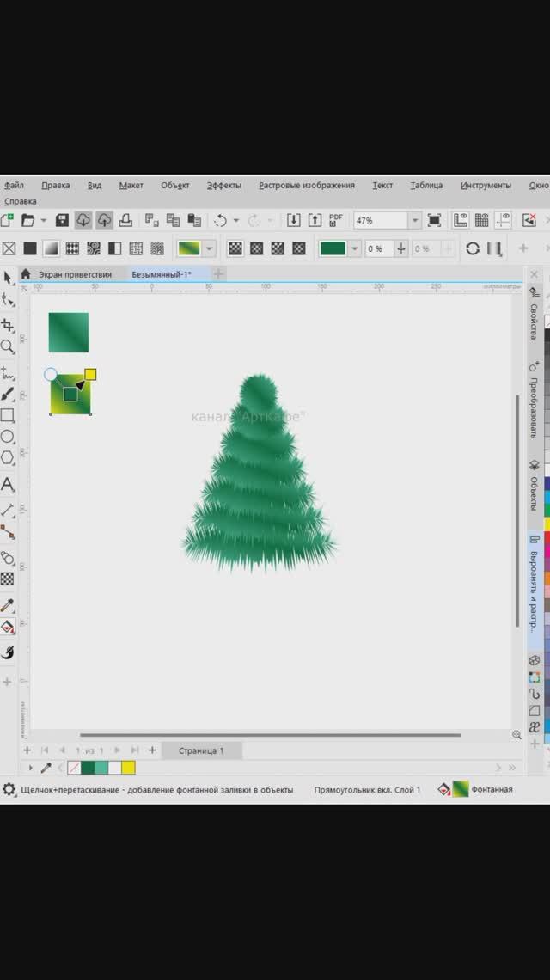Image resolution: width=550 pixels, height=980 pixels.
Task: Click the Print icon
Action: [125, 220]
